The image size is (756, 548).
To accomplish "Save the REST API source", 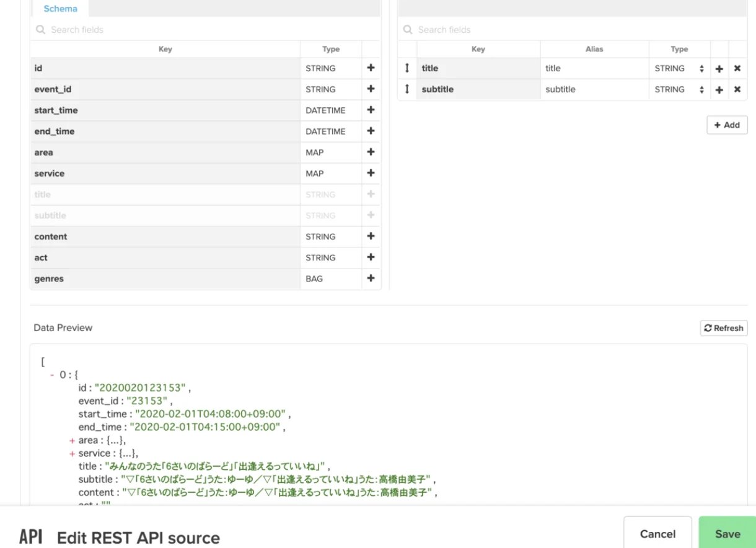I will 727,534.
